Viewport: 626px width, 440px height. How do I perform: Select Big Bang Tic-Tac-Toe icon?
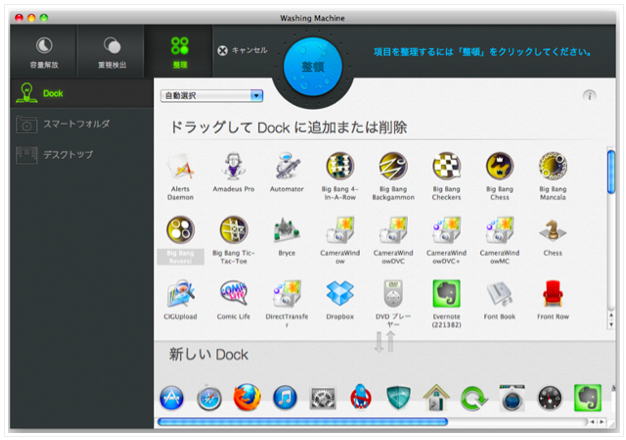[x=234, y=230]
